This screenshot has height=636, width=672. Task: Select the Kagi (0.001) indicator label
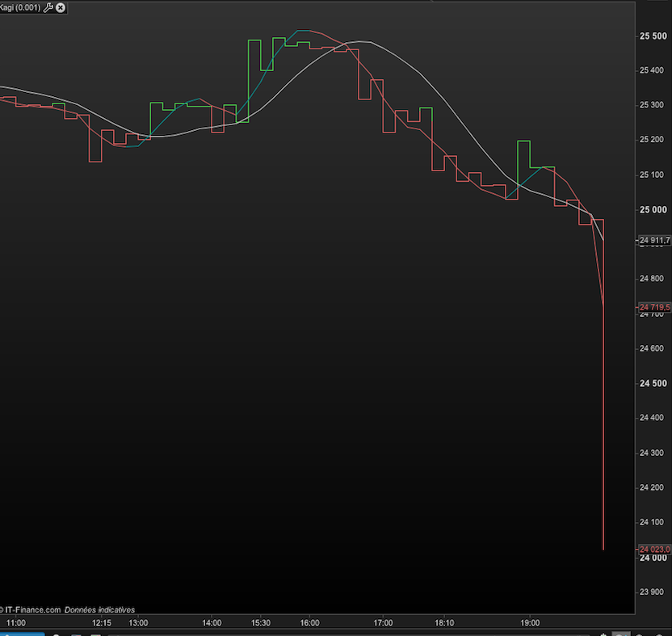(x=20, y=8)
